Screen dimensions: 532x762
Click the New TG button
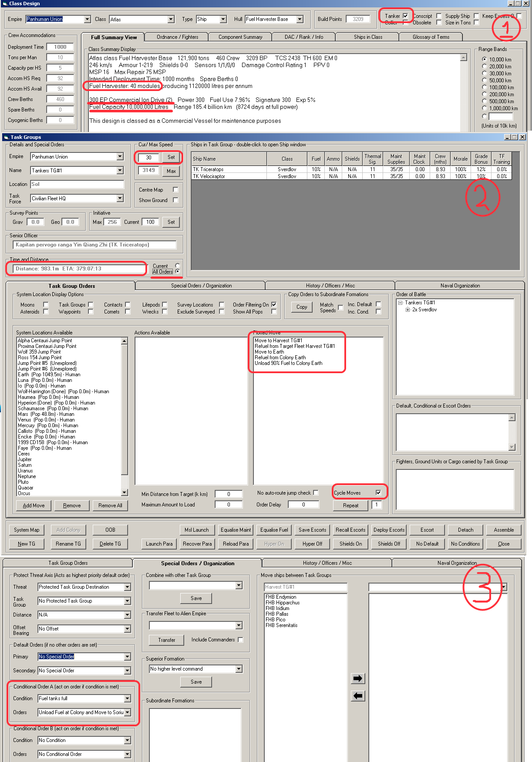click(27, 544)
